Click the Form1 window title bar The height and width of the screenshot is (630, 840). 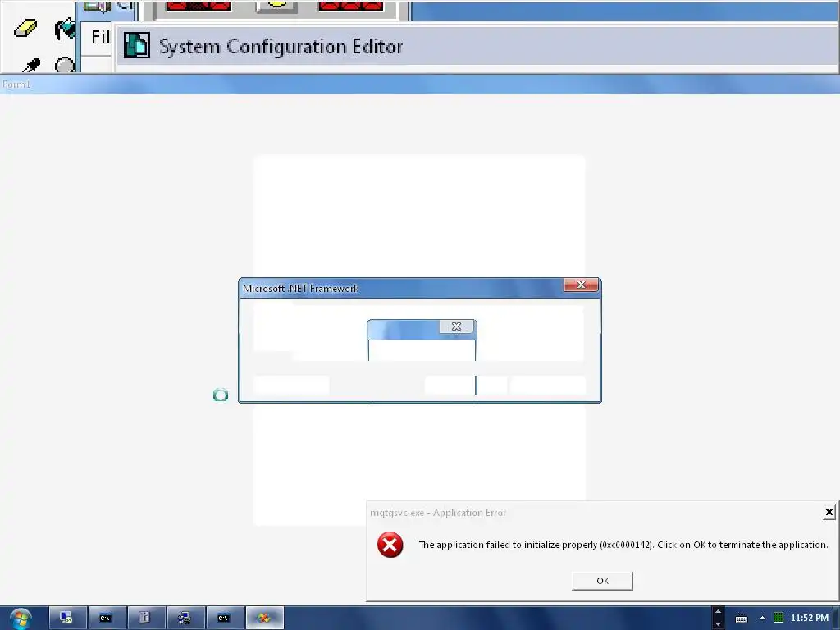pos(420,84)
